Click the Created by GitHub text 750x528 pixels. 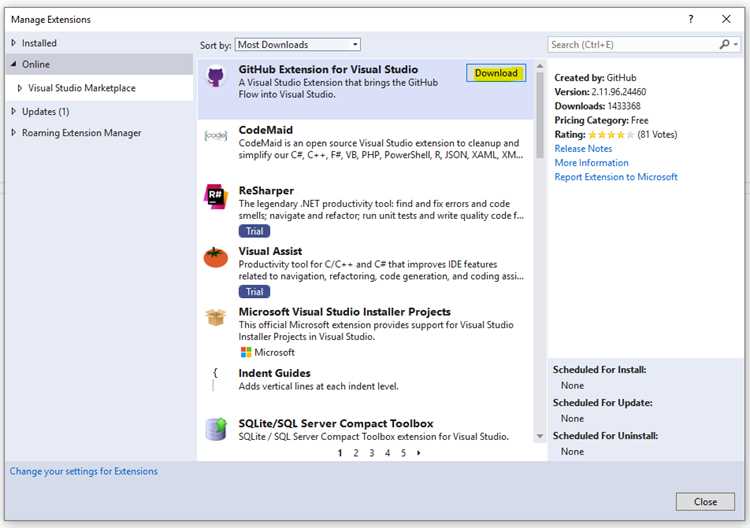[x=596, y=77]
